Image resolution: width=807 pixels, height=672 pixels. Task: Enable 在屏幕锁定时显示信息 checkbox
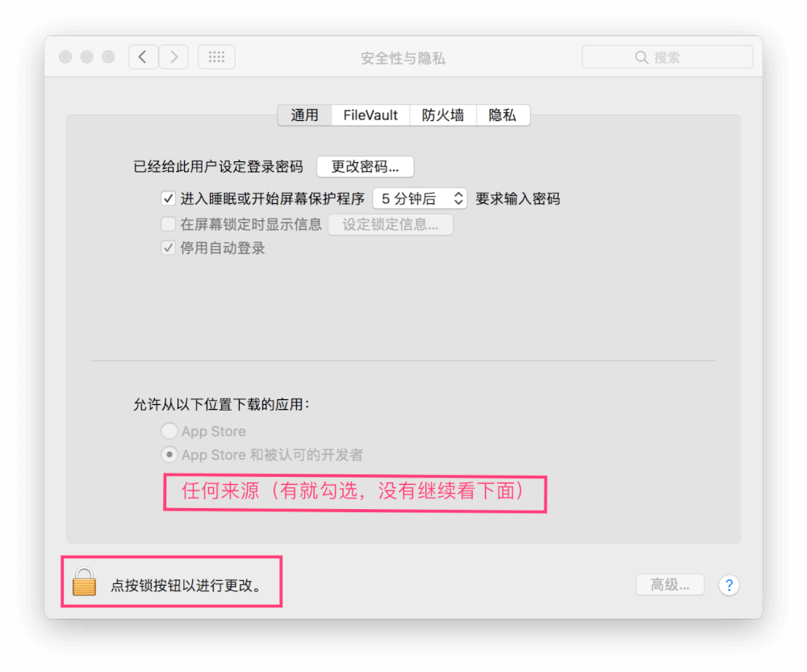(x=168, y=223)
